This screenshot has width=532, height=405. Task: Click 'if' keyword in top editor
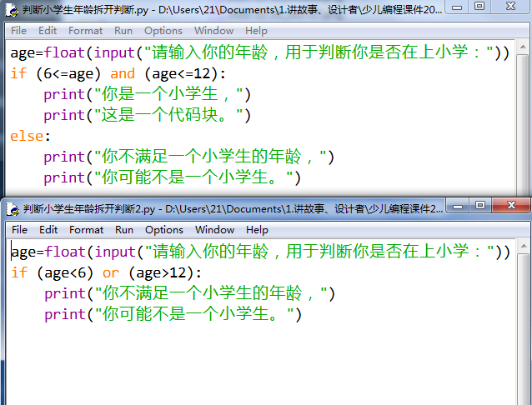coord(18,73)
